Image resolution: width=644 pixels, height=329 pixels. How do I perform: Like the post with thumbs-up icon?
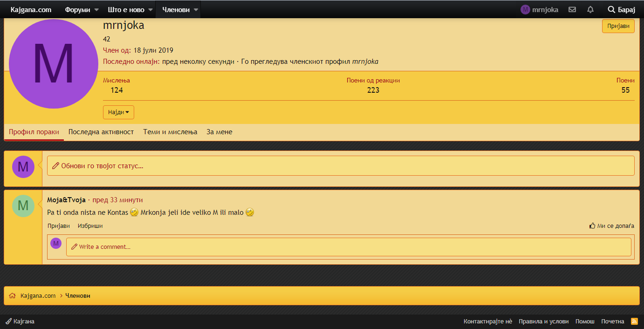(x=592, y=226)
